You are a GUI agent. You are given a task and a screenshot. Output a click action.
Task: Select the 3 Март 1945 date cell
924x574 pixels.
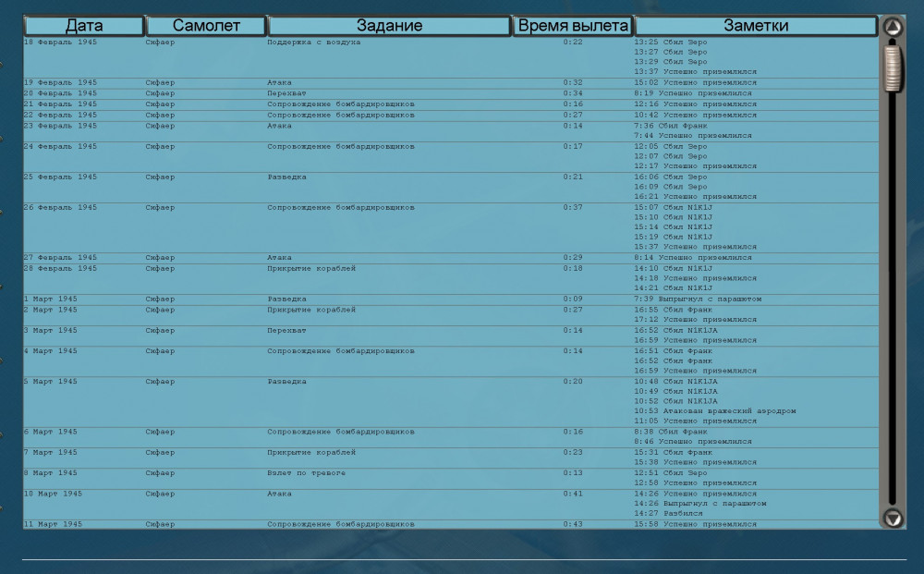coord(50,331)
